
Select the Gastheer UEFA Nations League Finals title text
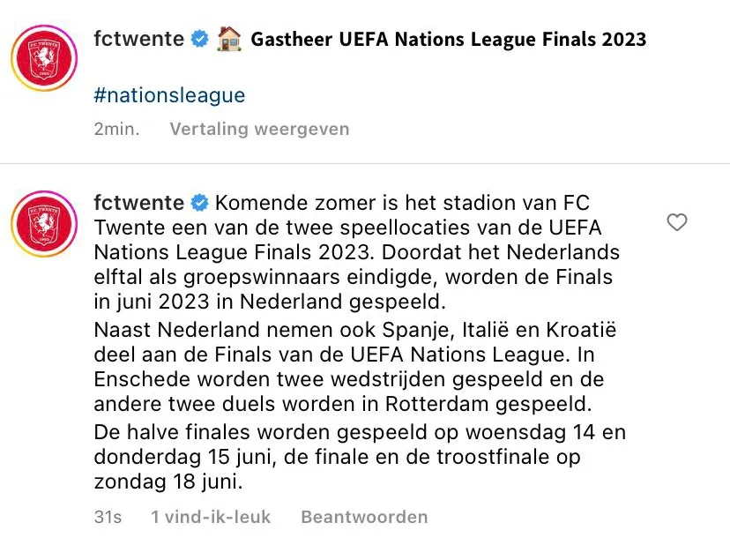450,39
